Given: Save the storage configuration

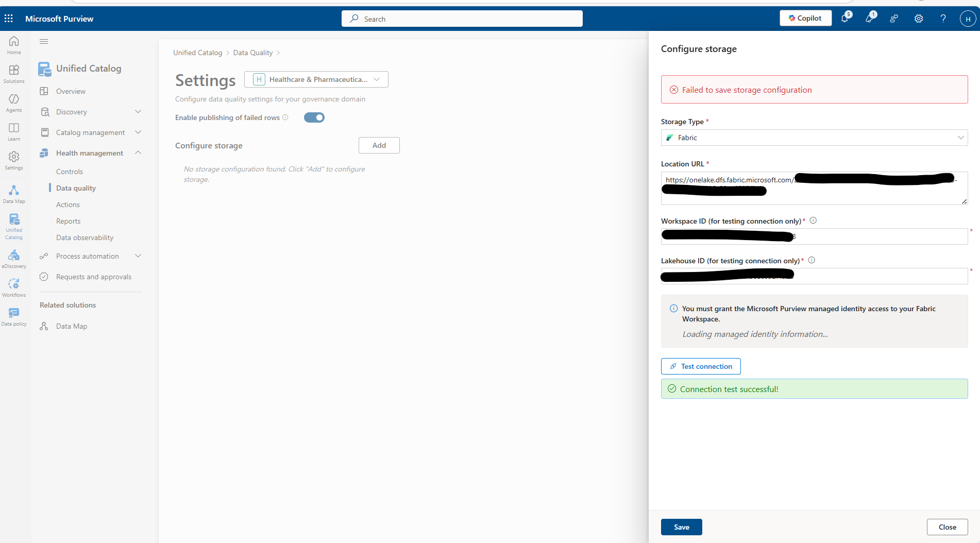Looking at the screenshot, I should (682, 527).
